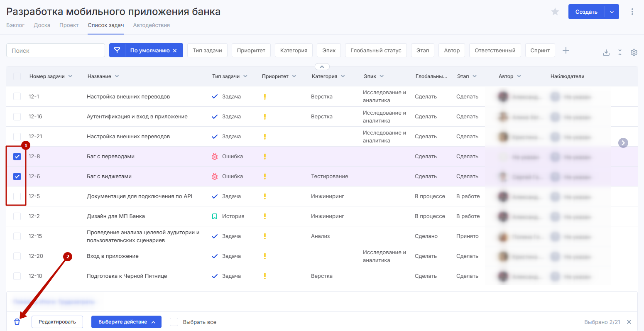Focus the 'Поиск' search field
The image size is (644, 331).
(56, 50)
